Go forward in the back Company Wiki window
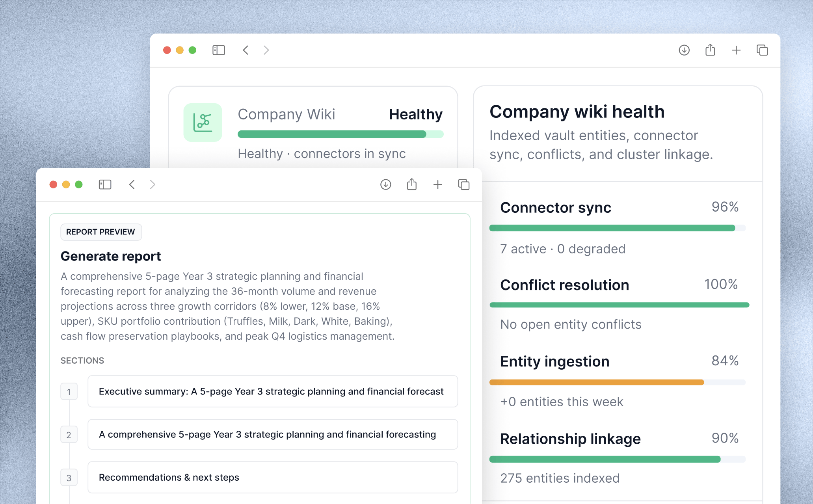The image size is (813, 504). tap(266, 50)
